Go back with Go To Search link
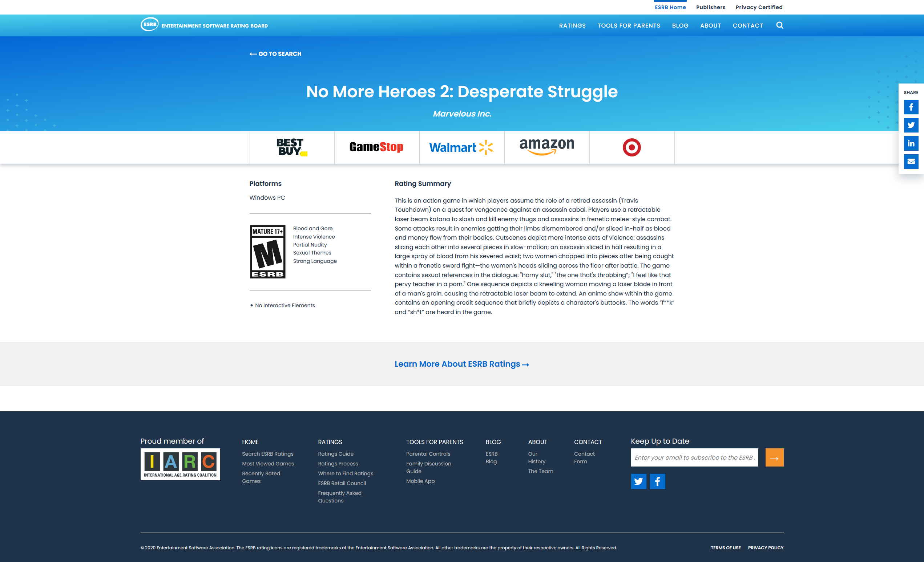Screen dimensions: 924x562 (275, 54)
